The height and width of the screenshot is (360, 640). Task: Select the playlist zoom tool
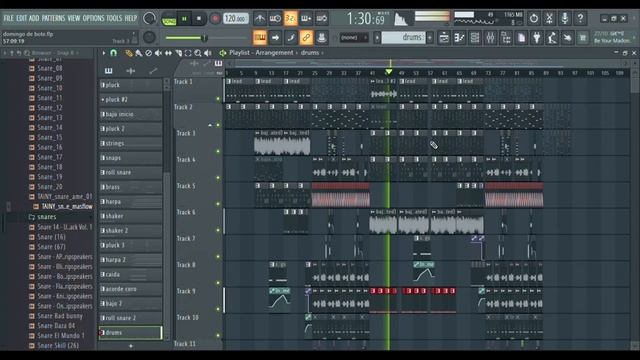[x=198, y=53]
